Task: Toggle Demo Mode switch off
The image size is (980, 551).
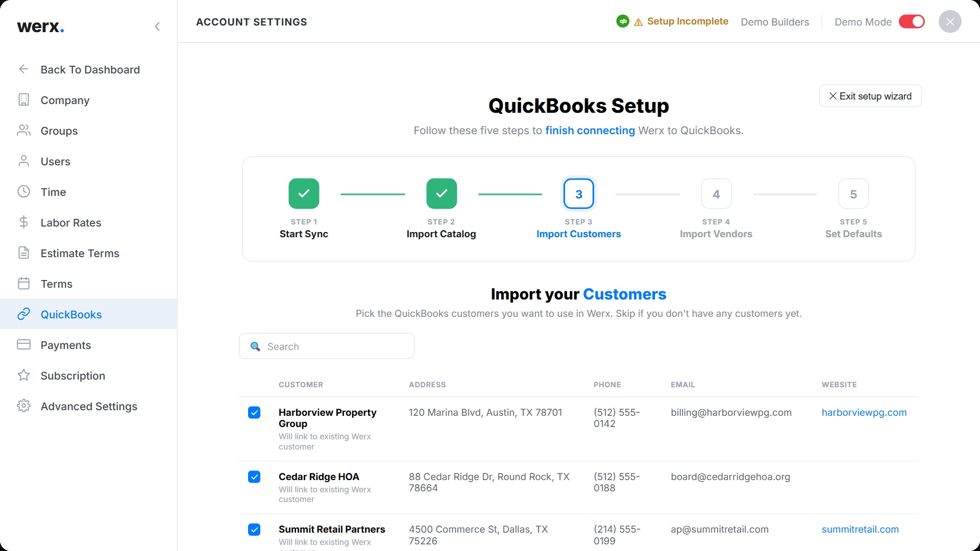Action: tap(912, 21)
